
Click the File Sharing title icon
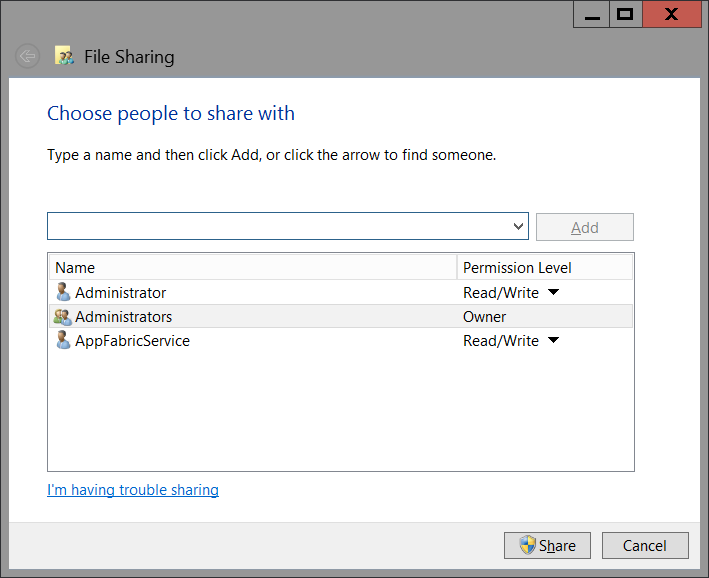64,56
